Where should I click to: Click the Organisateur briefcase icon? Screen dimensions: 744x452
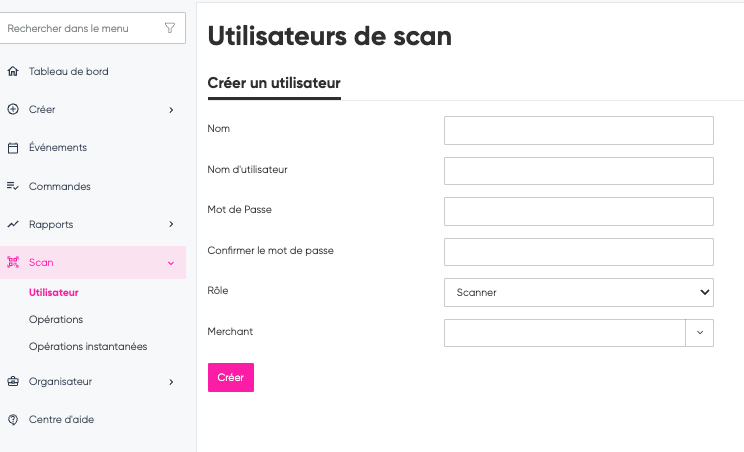[13, 381]
